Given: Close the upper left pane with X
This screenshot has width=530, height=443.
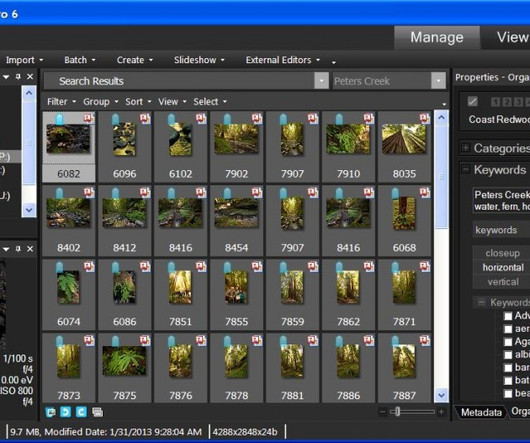Looking at the screenshot, I should 30,77.
